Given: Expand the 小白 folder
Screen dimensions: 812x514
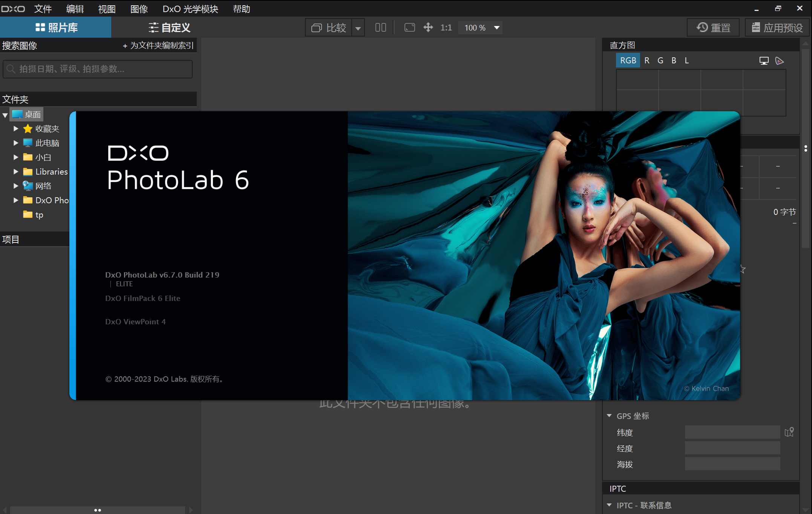Looking at the screenshot, I should point(16,157).
